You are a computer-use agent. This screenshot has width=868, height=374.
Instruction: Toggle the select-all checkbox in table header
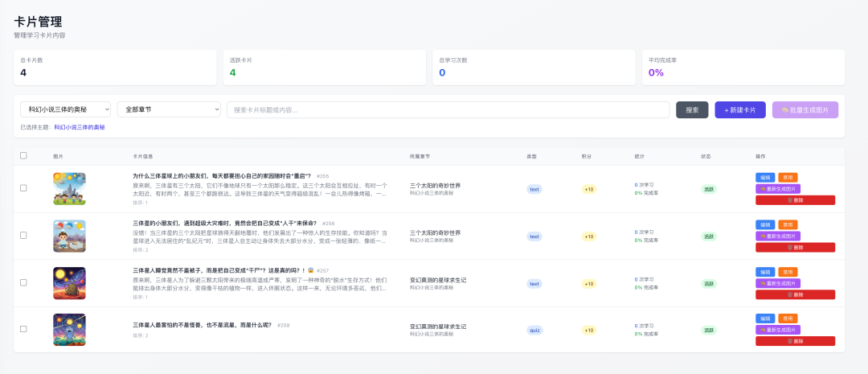(x=23, y=155)
